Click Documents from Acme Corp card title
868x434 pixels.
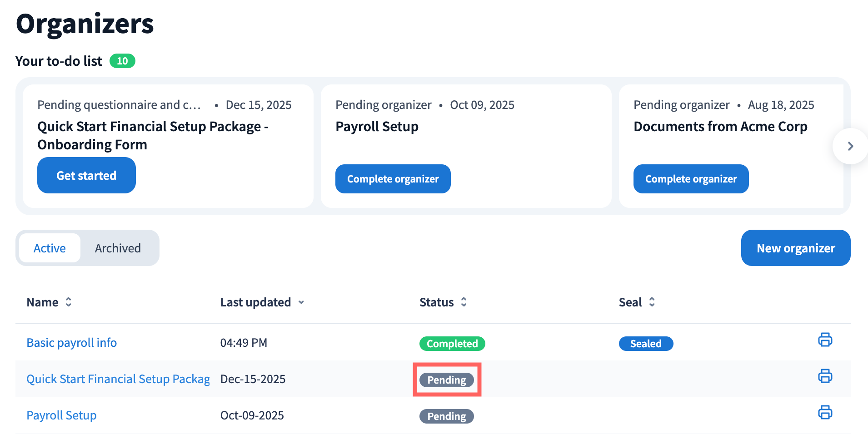tap(720, 127)
